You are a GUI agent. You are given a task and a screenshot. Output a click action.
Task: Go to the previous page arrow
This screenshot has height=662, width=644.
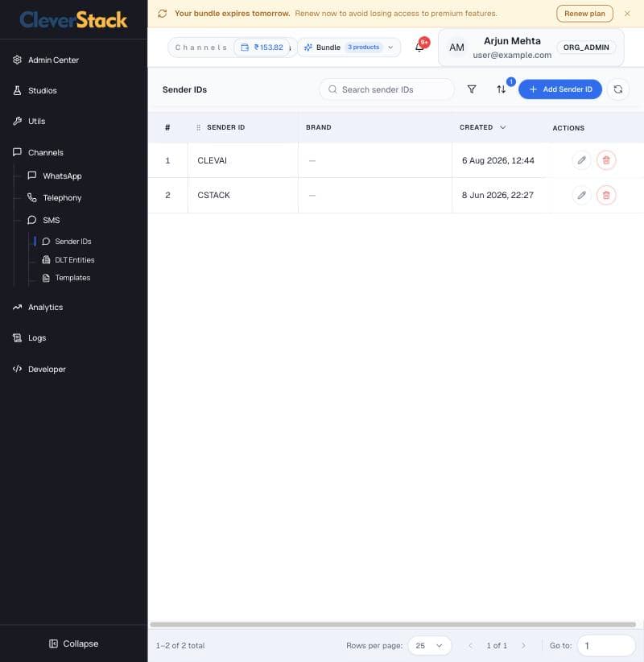[471, 646]
